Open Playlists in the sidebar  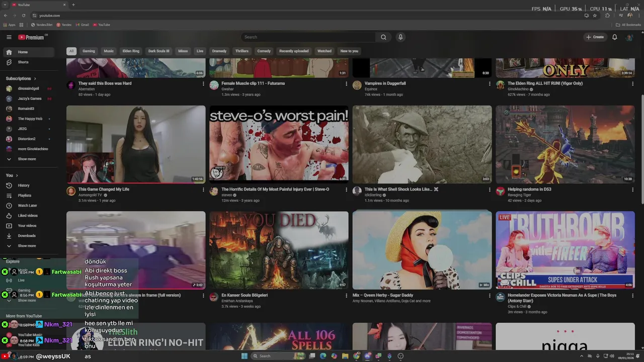click(x=24, y=196)
